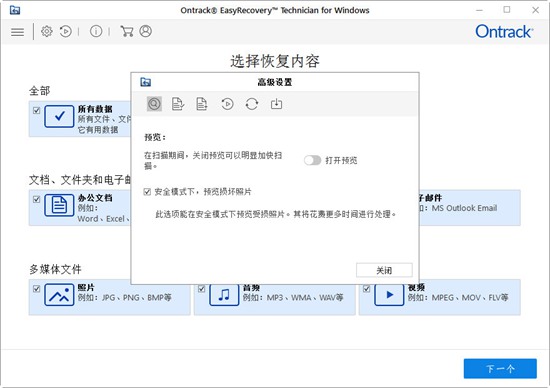Click the shopping cart icon
The image size is (550, 388).
pos(126,32)
